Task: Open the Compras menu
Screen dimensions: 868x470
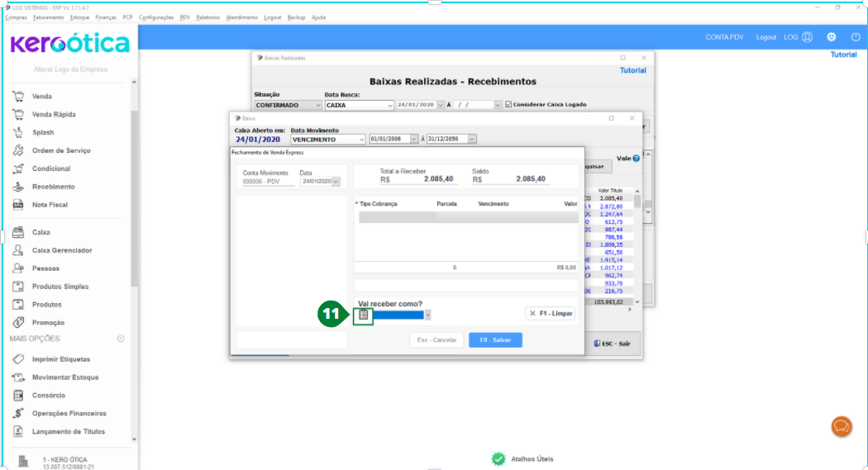Action: coord(16,17)
